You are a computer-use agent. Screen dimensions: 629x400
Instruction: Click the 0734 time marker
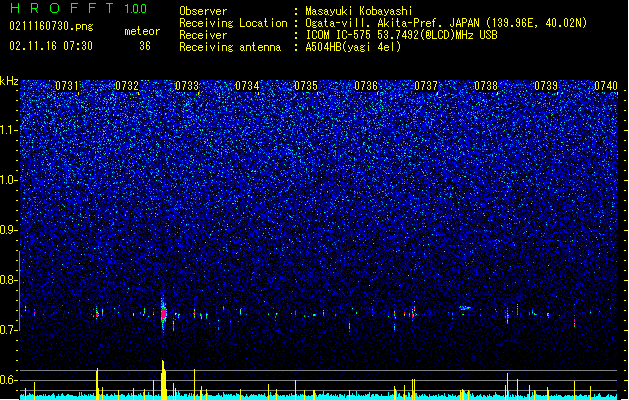click(247, 86)
